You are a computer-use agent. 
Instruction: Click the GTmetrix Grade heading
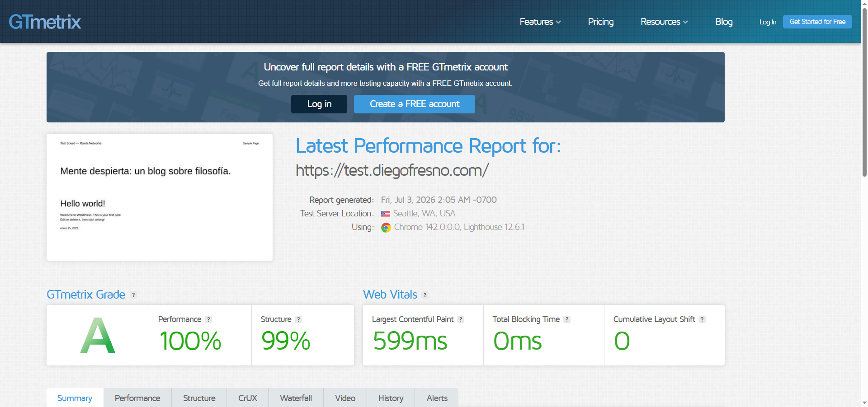86,295
